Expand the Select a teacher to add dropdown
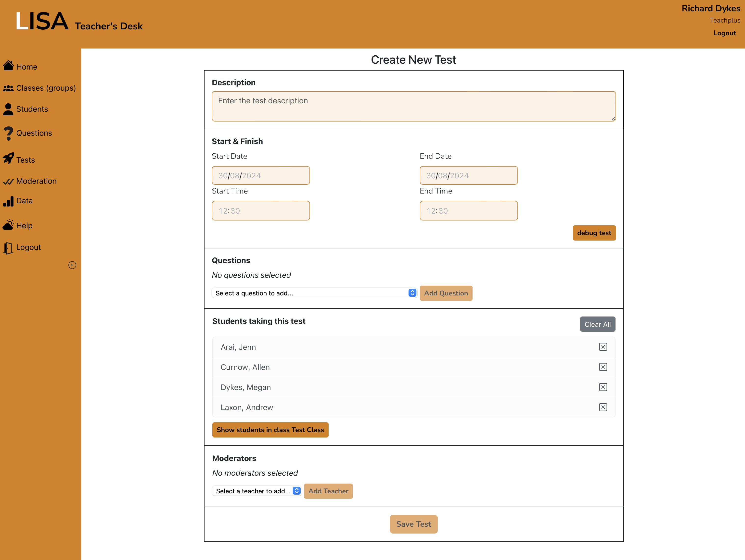The image size is (745, 560). pos(257,491)
